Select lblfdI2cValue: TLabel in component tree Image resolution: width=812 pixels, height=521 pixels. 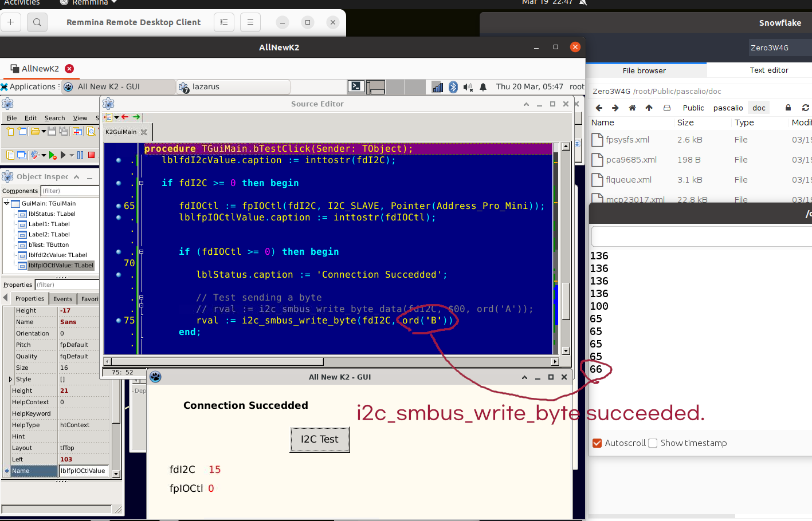pyautogui.click(x=58, y=255)
